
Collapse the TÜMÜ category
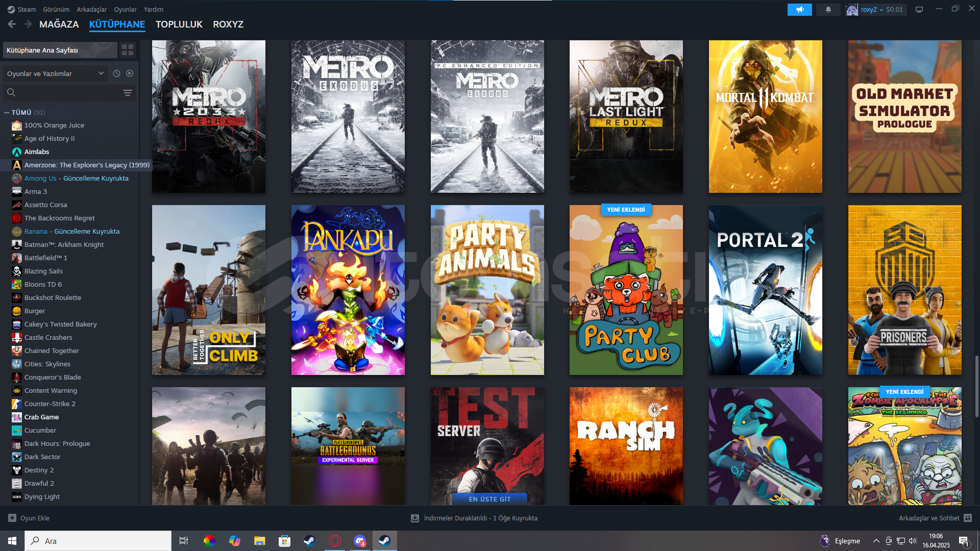[x=7, y=112]
